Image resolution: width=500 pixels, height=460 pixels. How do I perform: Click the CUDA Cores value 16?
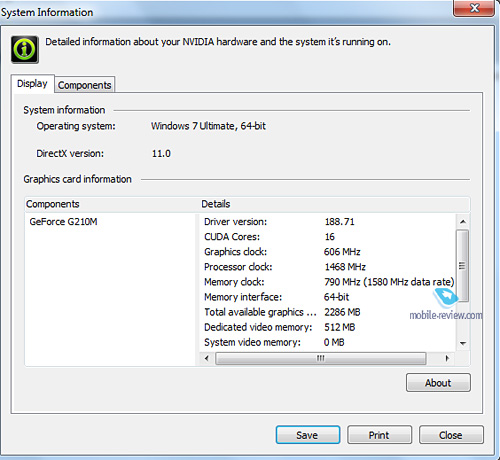[x=329, y=237]
